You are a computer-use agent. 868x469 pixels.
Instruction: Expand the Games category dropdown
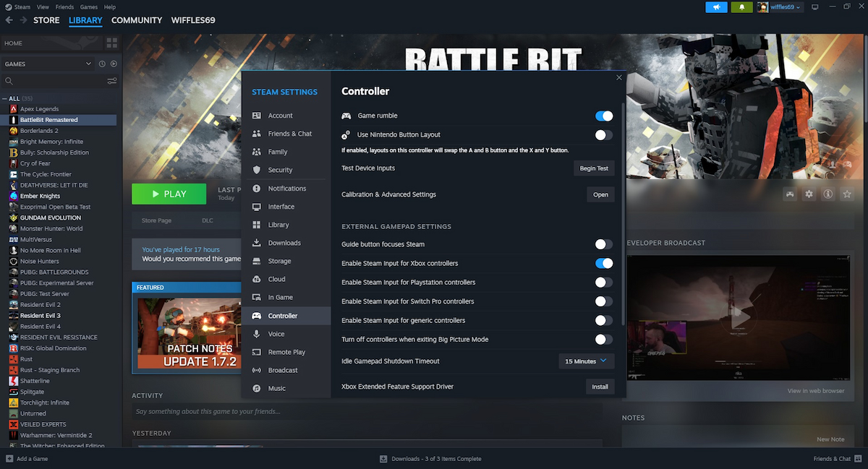pos(88,64)
